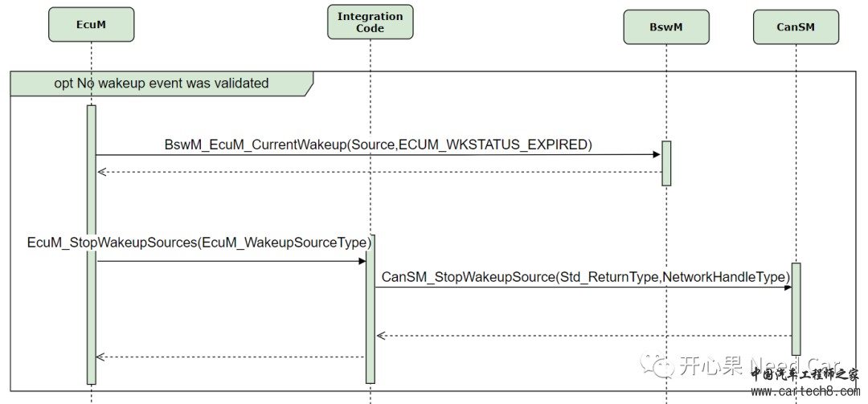Screen dimensions: 868x404
Task: Select the BswM activation bar
Action: (x=666, y=163)
